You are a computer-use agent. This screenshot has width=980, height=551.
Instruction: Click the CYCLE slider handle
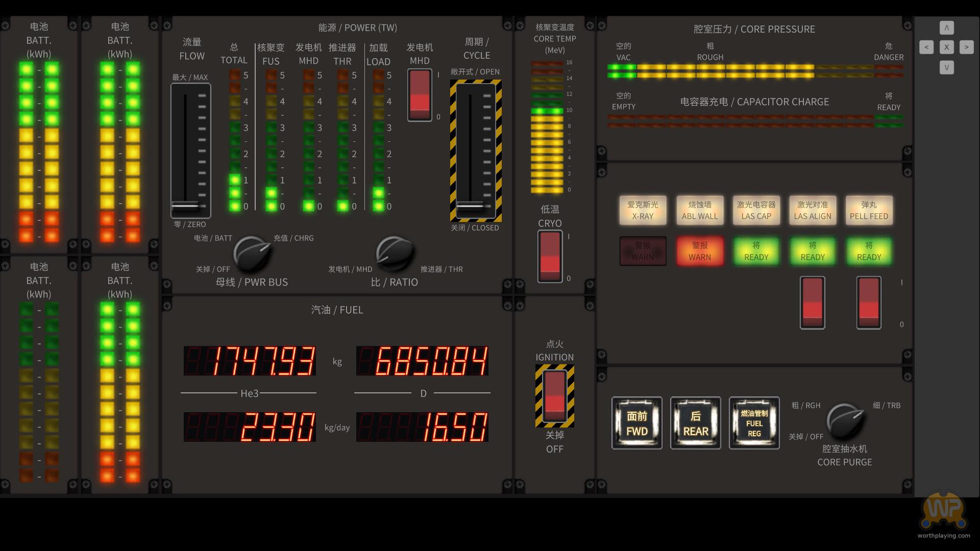tap(470, 206)
